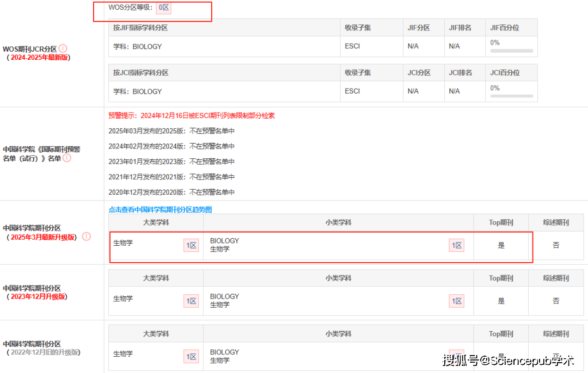Screen dimensions: 588x373
Task: Click the 1区 badge next to 生物学 in 2025 version row
Action: pos(191,245)
